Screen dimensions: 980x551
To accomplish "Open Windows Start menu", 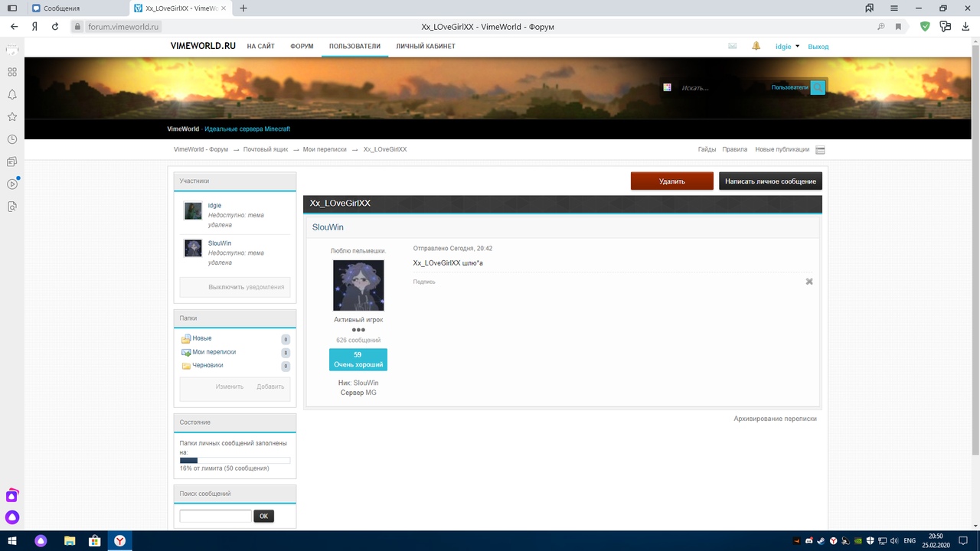I will [x=12, y=540].
